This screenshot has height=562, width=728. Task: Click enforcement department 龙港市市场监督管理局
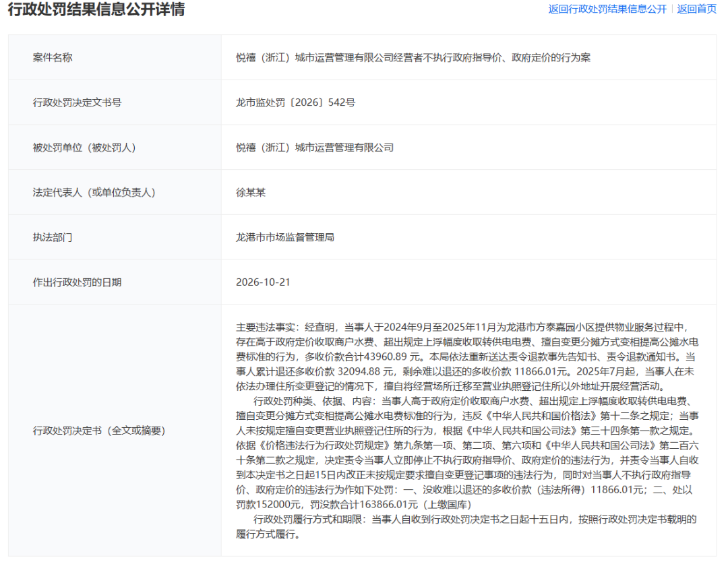[x=285, y=238]
